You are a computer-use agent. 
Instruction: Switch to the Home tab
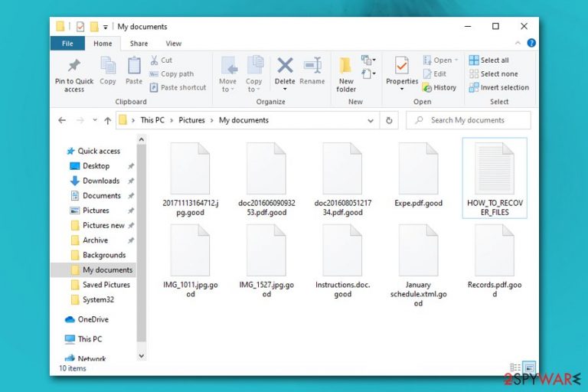click(103, 44)
